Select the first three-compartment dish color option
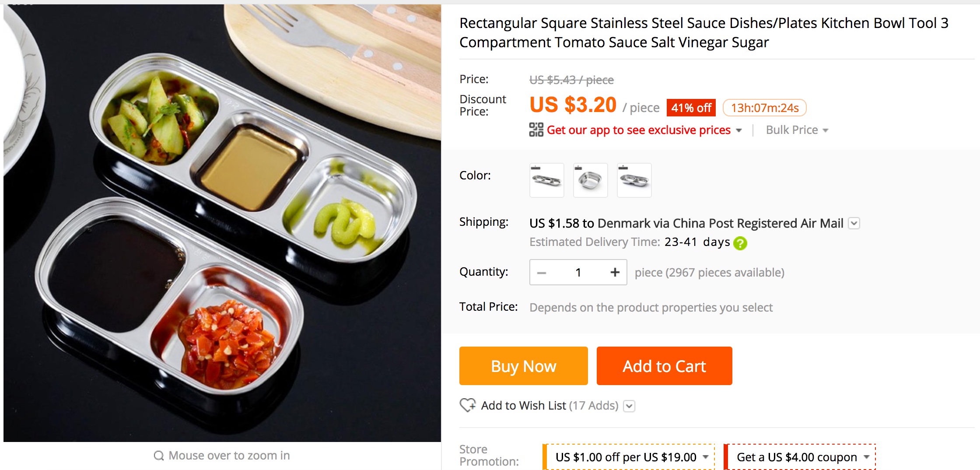Image resolution: width=980 pixels, height=470 pixels. coord(546,180)
